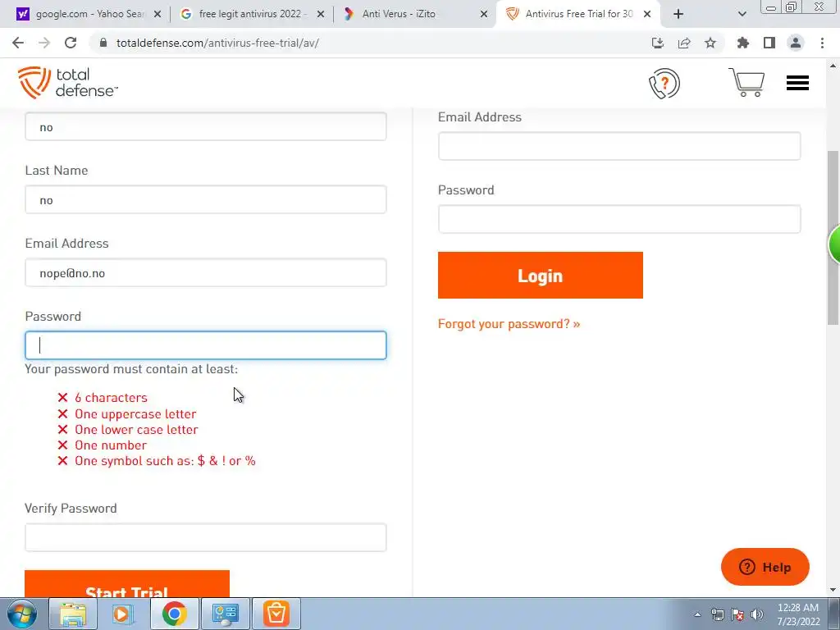Viewport: 840px width, 630px height.
Task: Click 'One symbol such as' requirement
Action: point(165,461)
